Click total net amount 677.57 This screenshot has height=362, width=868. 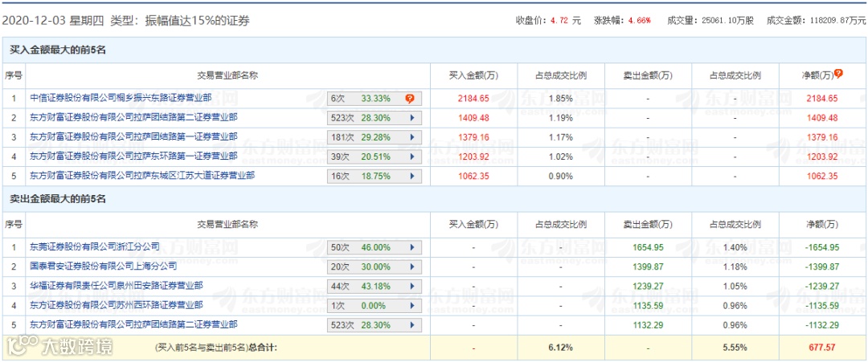click(x=822, y=348)
